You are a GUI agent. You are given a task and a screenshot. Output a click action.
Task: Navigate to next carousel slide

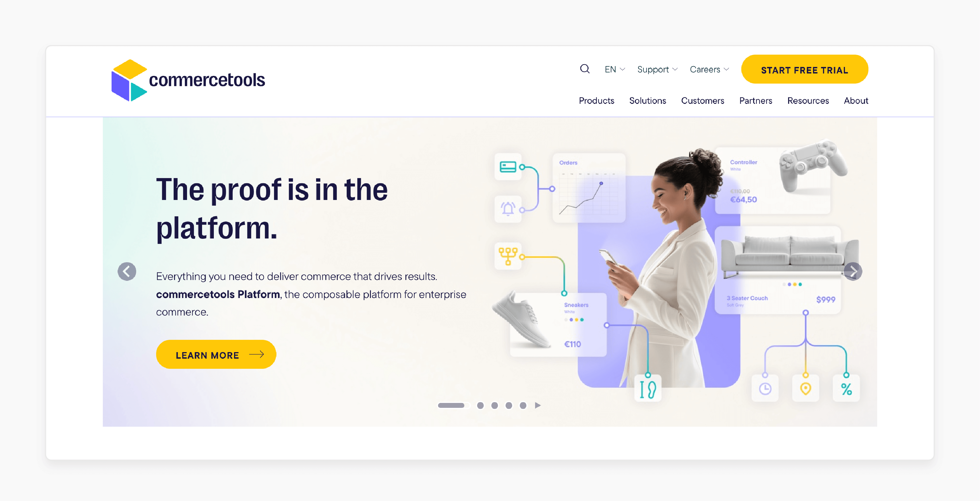(854, 272)
